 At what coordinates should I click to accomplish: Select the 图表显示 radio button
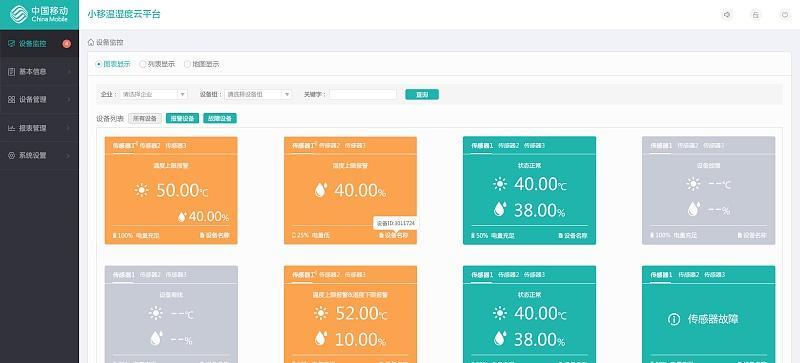[99, 64]
